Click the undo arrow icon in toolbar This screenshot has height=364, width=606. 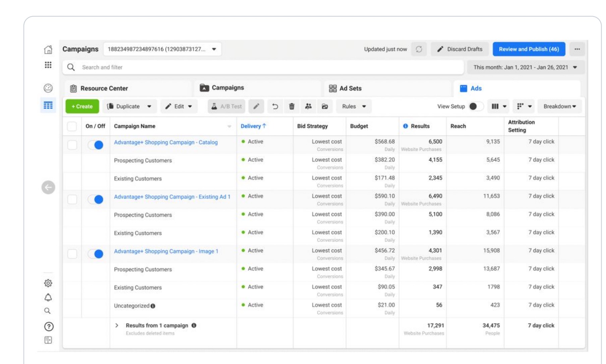coord(275,106)
